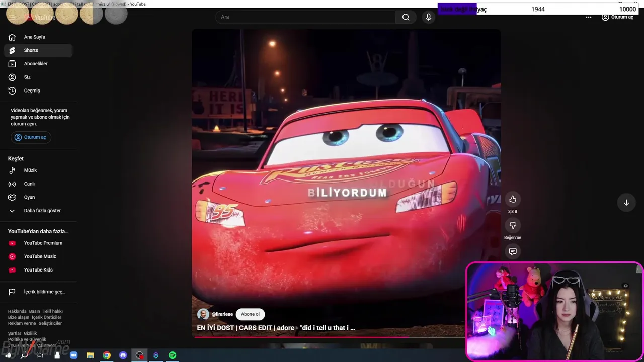Like the Short with thumbs up
644x362 pixels.
513,199
